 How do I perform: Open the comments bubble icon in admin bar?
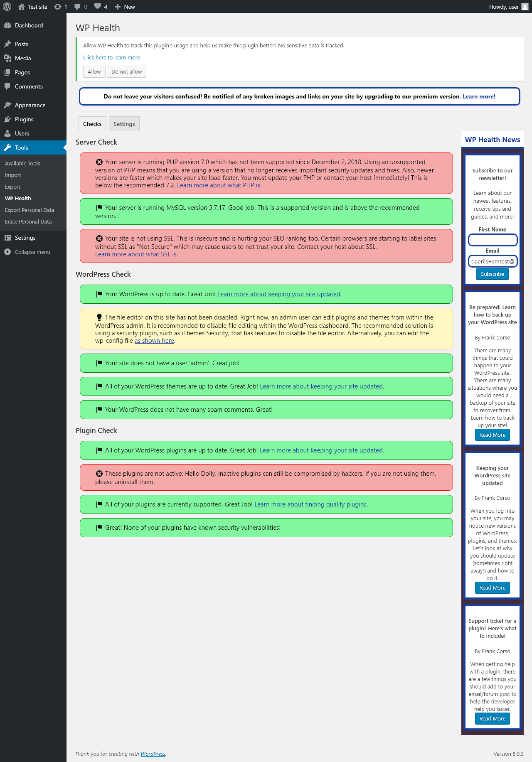click(x=77, y=7)
